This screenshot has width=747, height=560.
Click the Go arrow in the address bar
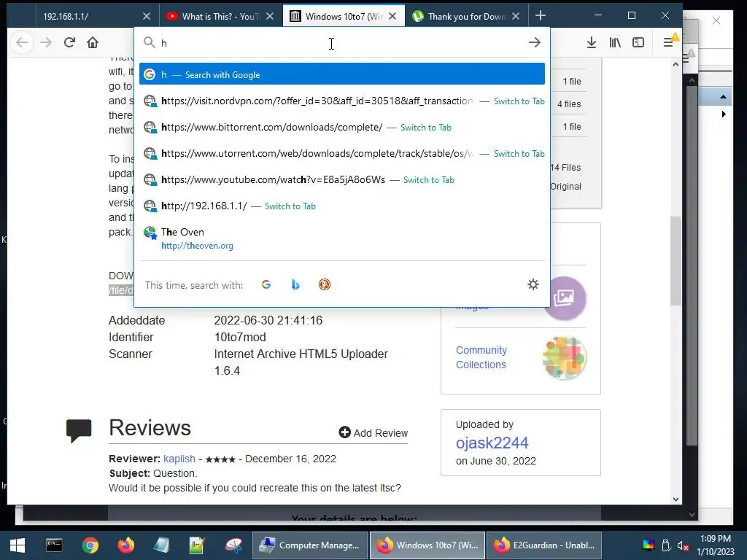click(535, 42)
